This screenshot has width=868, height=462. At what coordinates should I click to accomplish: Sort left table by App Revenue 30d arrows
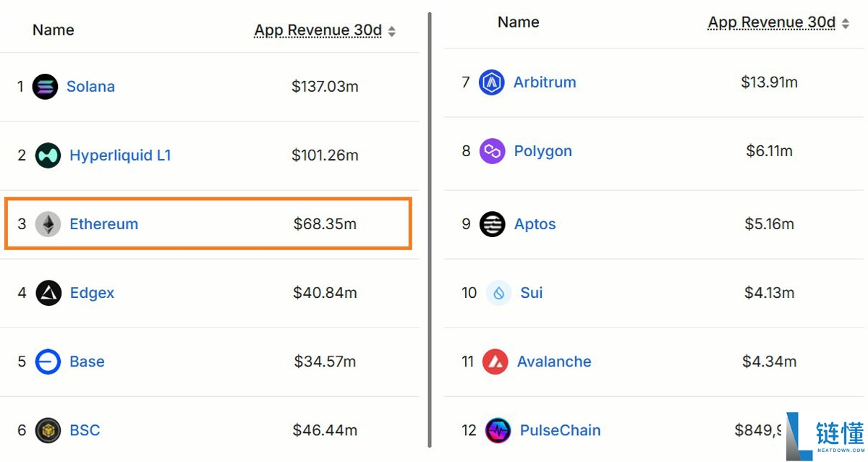[392, 31]
